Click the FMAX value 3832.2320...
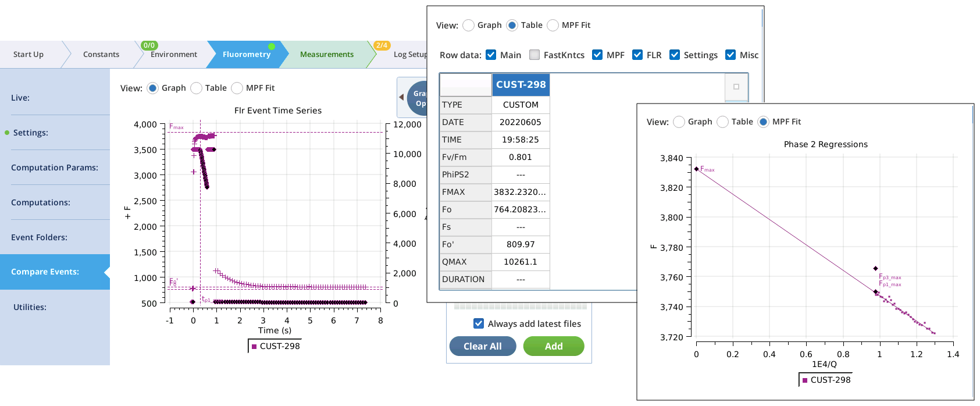This screenshot has height=406, width=980. point(521,192)
